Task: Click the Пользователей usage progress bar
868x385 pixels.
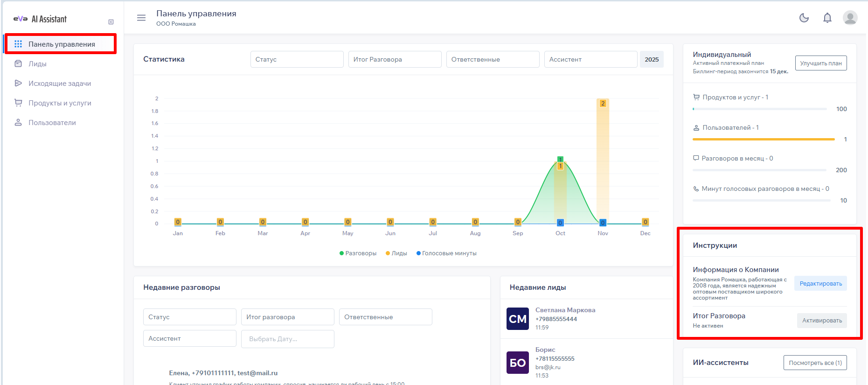Action: pyautogui.click(x=764, y=139)
